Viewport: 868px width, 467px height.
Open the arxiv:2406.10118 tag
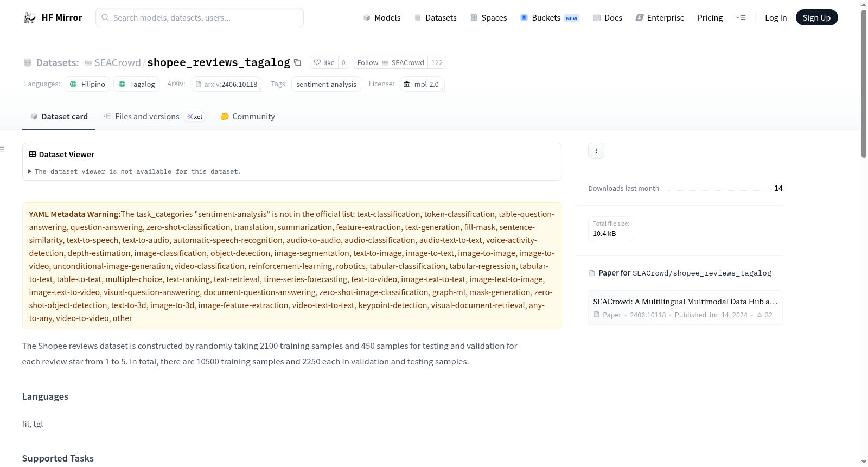pos(226,84)
